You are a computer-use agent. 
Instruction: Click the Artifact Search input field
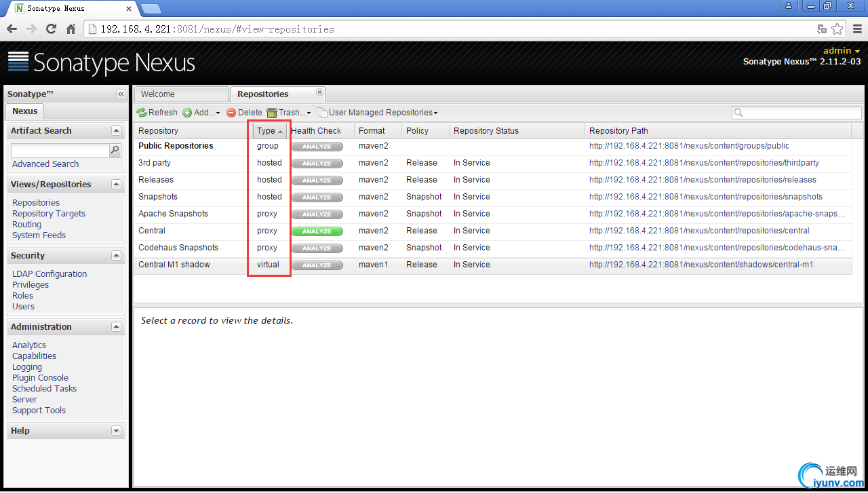coord(60,151)
